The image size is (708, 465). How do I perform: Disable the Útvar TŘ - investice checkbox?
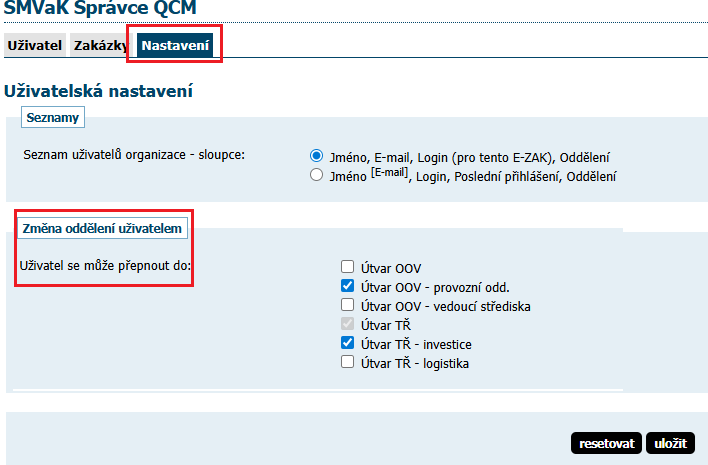point(348,343)
